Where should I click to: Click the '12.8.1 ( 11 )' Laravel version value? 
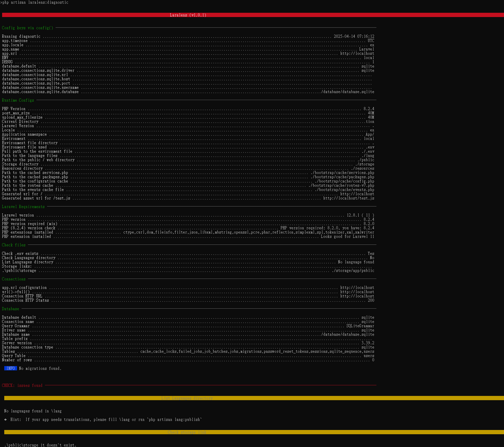click(x=360, y=215)
